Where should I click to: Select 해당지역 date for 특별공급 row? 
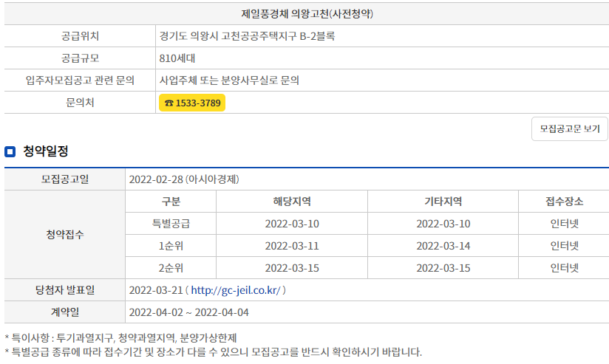click(292, 224)
